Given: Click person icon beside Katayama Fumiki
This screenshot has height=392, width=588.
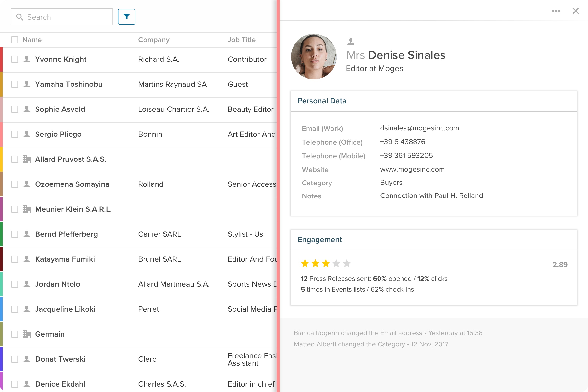Looking at the screenshot, I should (x=27, y=259).
